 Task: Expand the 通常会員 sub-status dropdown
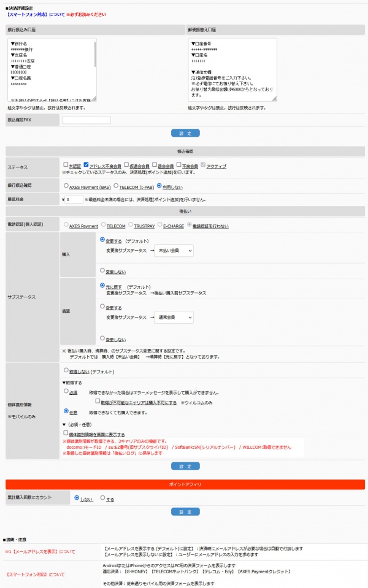(x=174, y=318)
